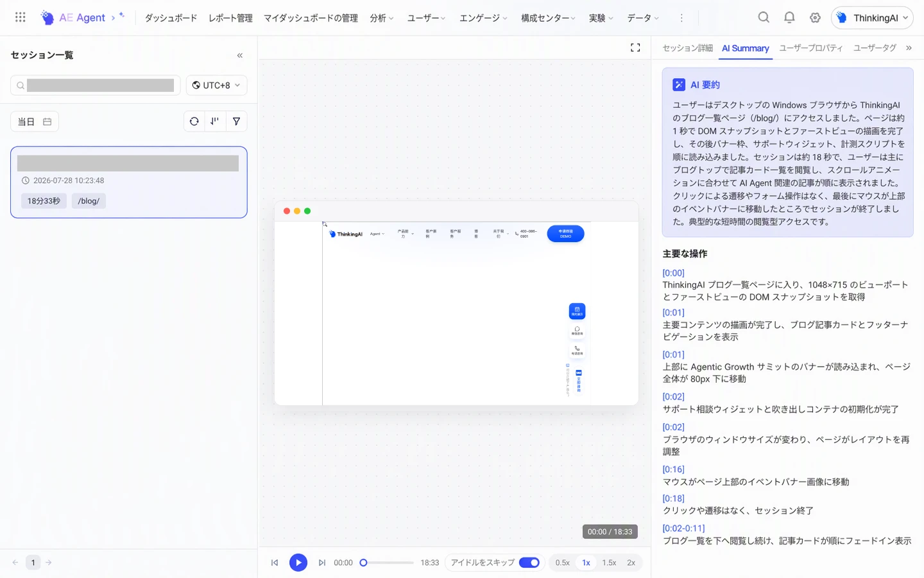Open the app grid launcher icon
Screen dimensions: 924x578
point(21,17)
